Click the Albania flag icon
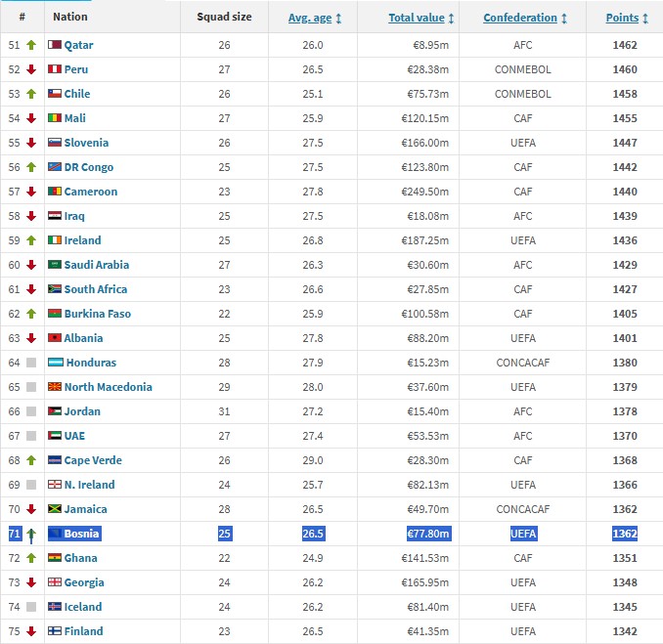This screenshot has height=644, width=663. (x=55, y=337)
